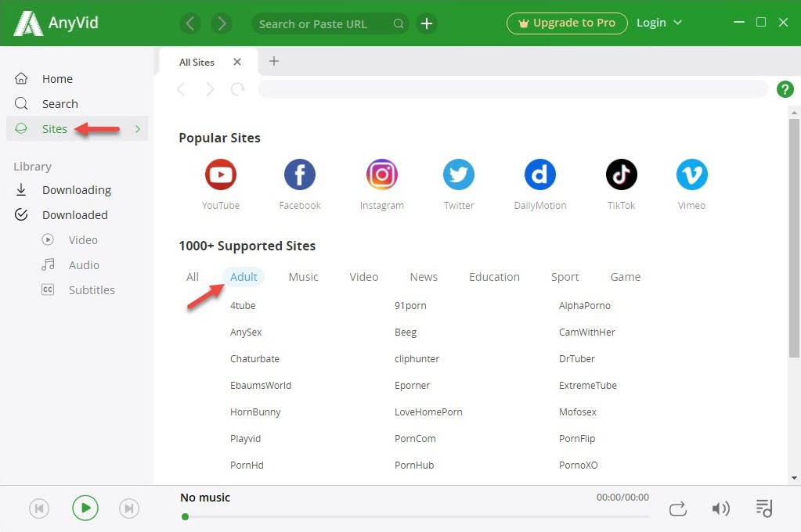
Task: Open the EbaumsWorld site link
Action: [x=261, y=386]
